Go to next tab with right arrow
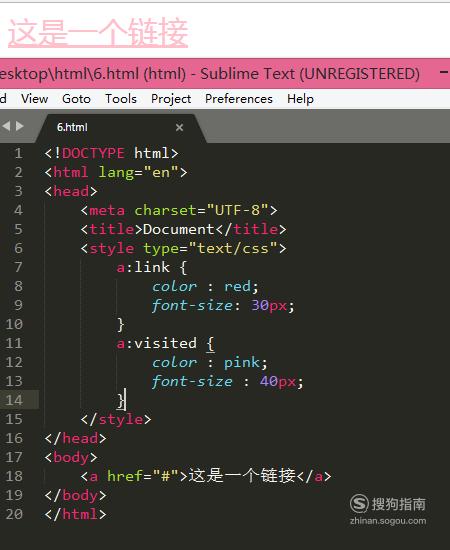The height and width of the screenshot is (550, 450). click(x=20, y=126)
